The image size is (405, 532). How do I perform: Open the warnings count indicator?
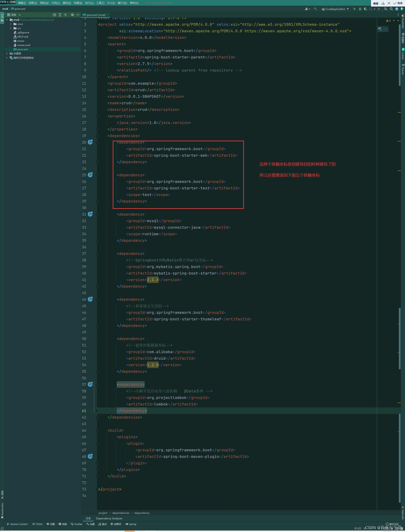388,20
